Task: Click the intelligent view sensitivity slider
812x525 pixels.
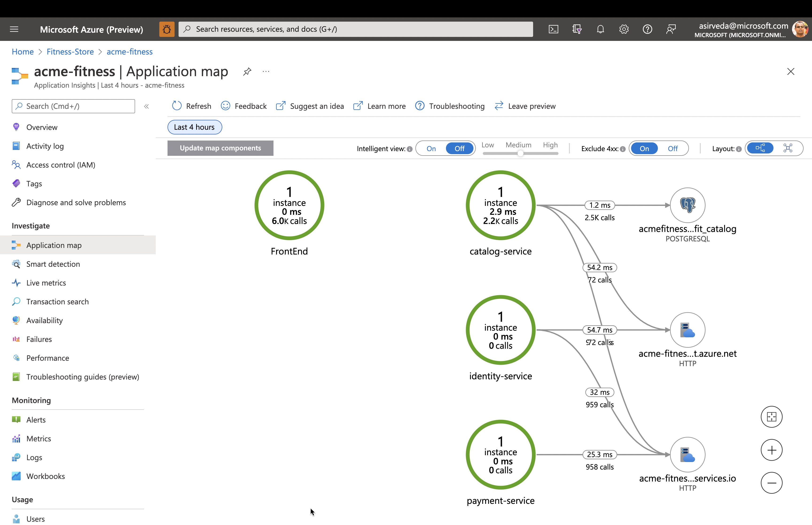Action: (x=520, y=153)
